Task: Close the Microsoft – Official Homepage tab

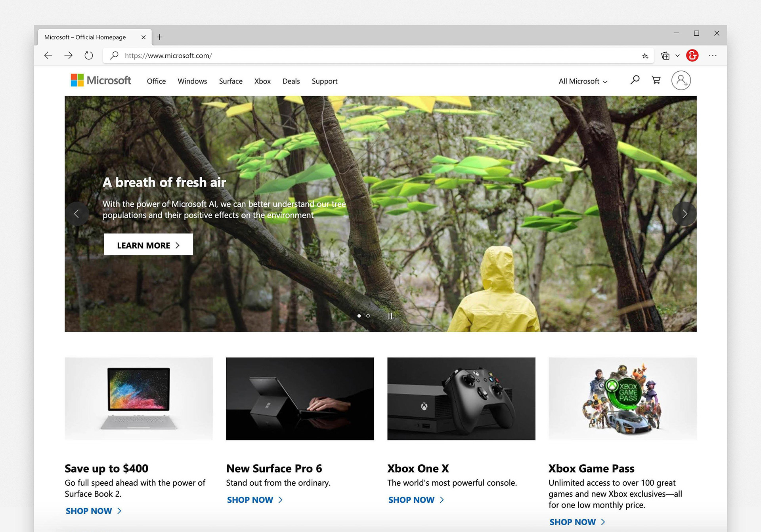Action: pos(143,37)
